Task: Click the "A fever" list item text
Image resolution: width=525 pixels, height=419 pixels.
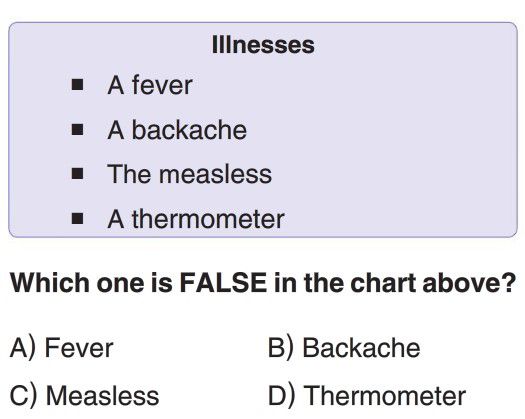Action: (150, 85)
